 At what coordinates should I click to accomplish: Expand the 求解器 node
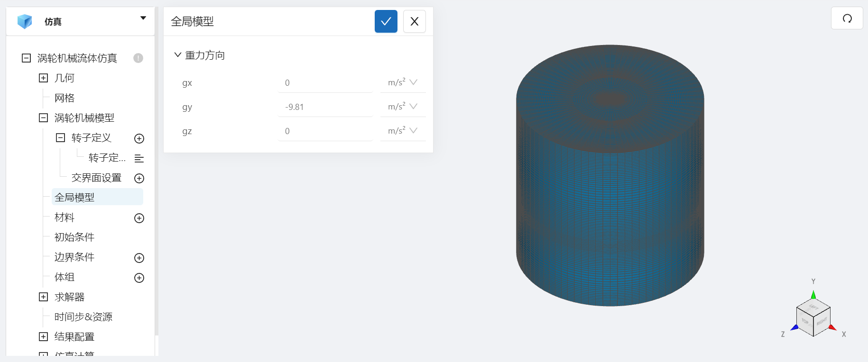pos(43,297)
